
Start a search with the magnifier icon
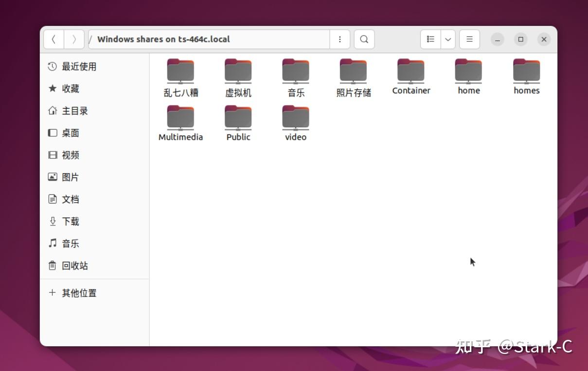tap(364, 39)
